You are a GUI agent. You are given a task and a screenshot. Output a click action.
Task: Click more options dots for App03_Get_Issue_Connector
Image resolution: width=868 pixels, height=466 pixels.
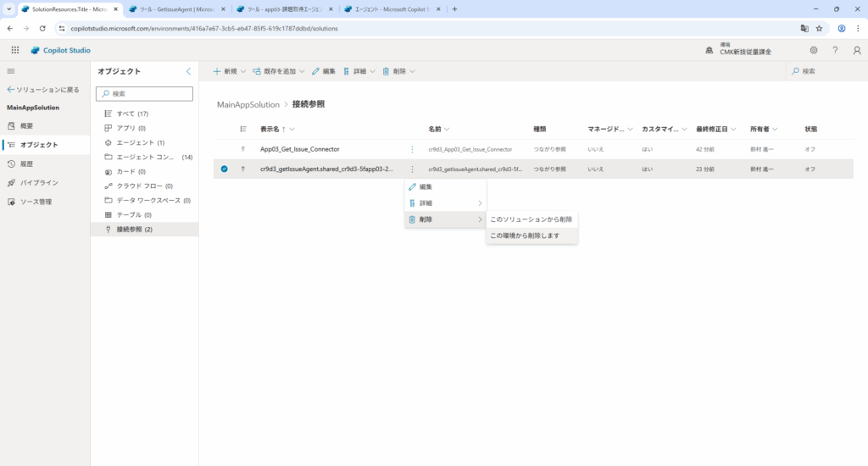point(413,149)
